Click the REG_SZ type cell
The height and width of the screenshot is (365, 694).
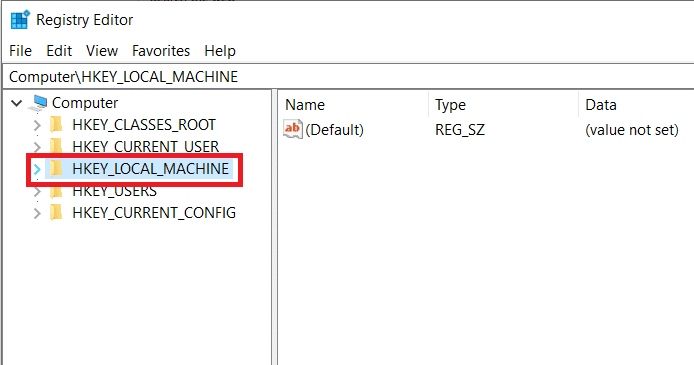click(460, 130)
